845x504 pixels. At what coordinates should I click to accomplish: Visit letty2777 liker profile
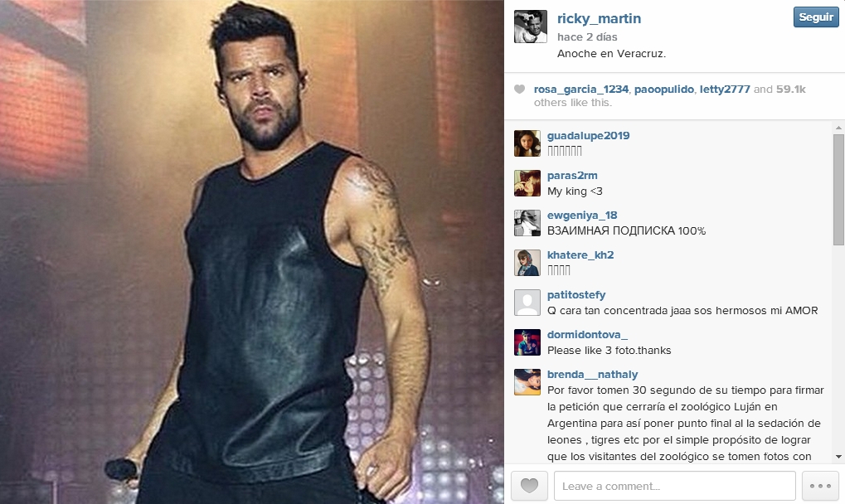point(725,90)
